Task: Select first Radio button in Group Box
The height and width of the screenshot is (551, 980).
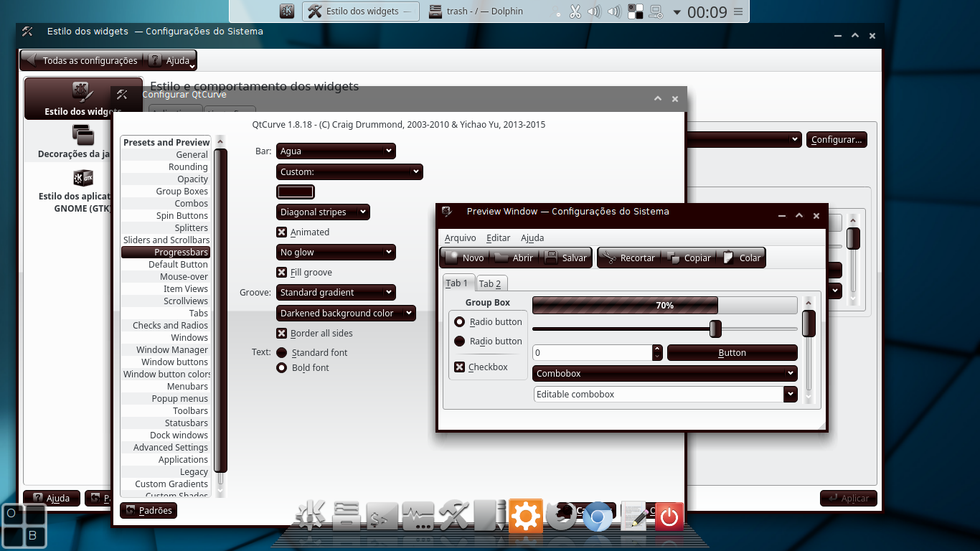Action: (x=460, y=321)
